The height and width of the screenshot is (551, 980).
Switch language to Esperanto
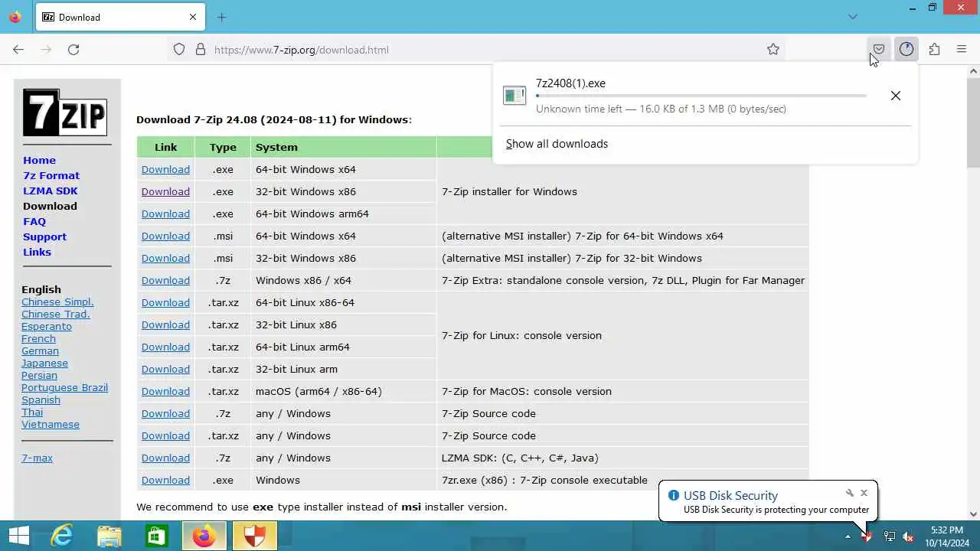coord(47,326)
